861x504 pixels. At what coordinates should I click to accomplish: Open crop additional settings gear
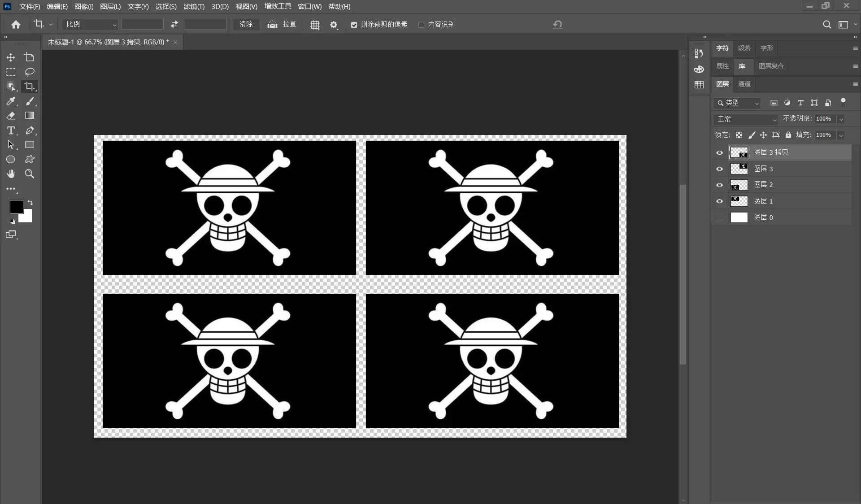coord(334,25)
